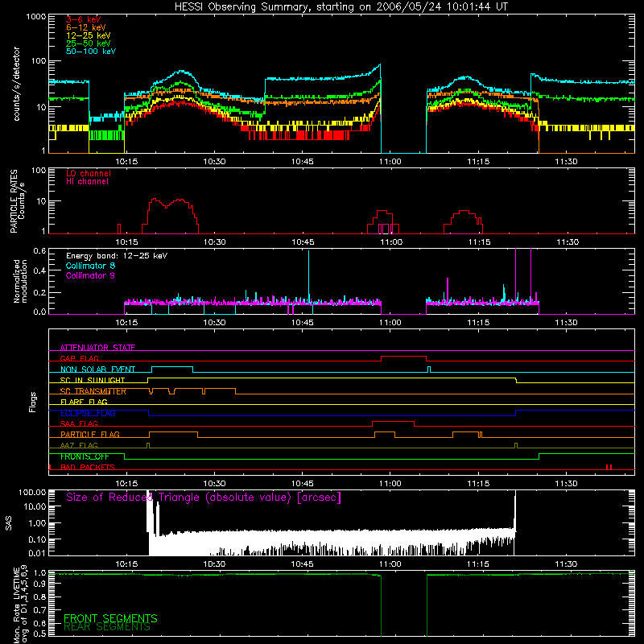Click the 'Collimator 8' legend label
644x644 pixels.
pyautogui.click(x=90, y=266)
